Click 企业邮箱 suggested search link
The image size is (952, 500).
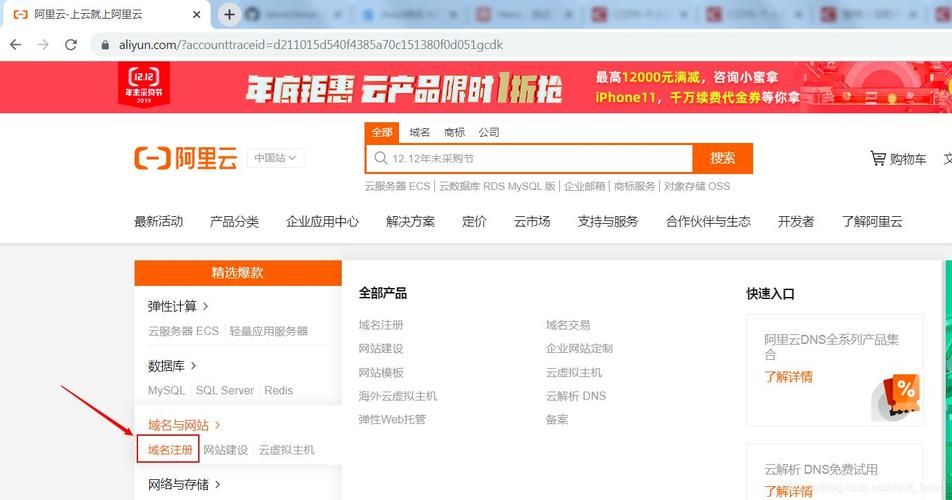click(585, 186)
